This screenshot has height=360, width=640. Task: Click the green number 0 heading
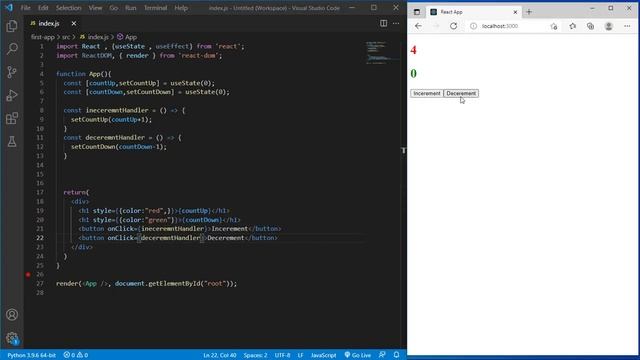(x=413, y=73)
